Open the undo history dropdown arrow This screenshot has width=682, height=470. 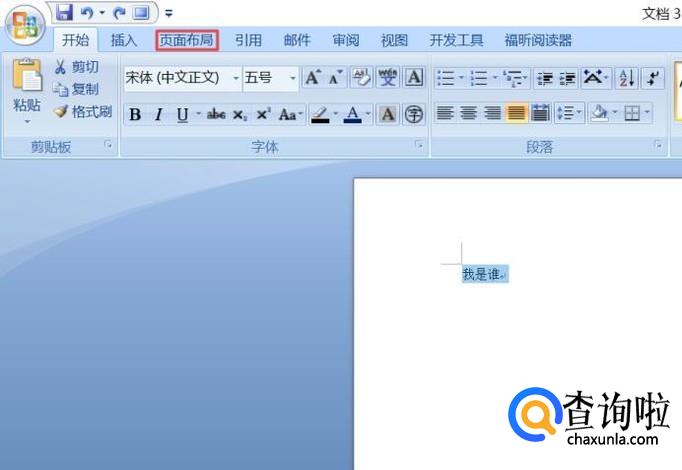[x=102, y=13]
